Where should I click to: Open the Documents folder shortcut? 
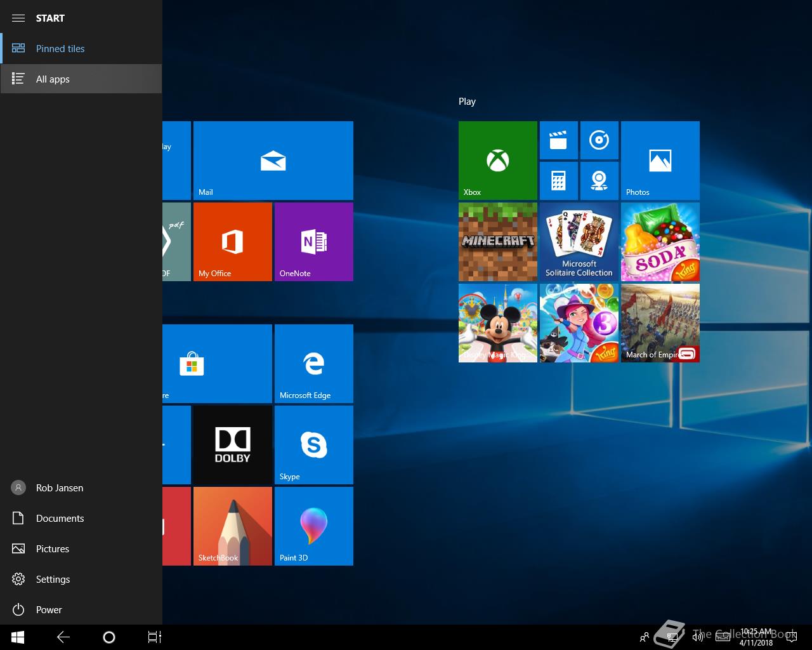click(81, 518)
